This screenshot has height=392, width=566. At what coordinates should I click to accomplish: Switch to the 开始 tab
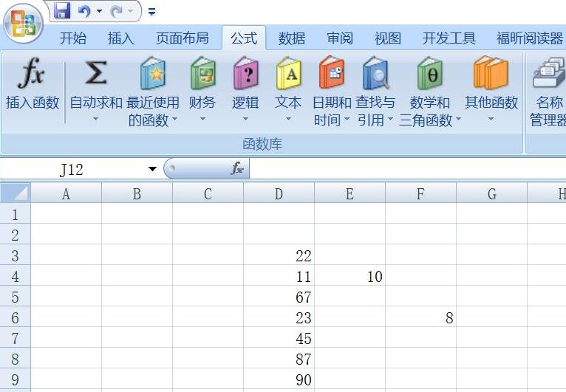tap(73, 38)
